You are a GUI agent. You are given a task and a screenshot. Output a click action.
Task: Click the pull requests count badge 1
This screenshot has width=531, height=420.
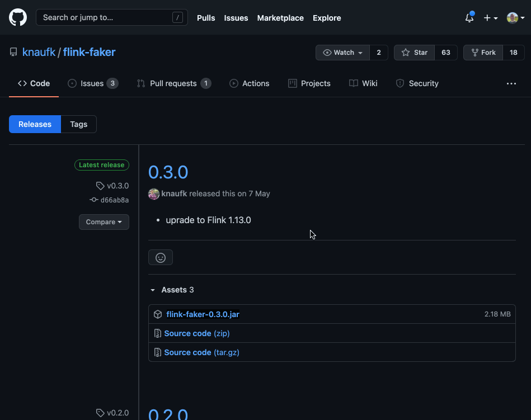[x=205, y=83]
